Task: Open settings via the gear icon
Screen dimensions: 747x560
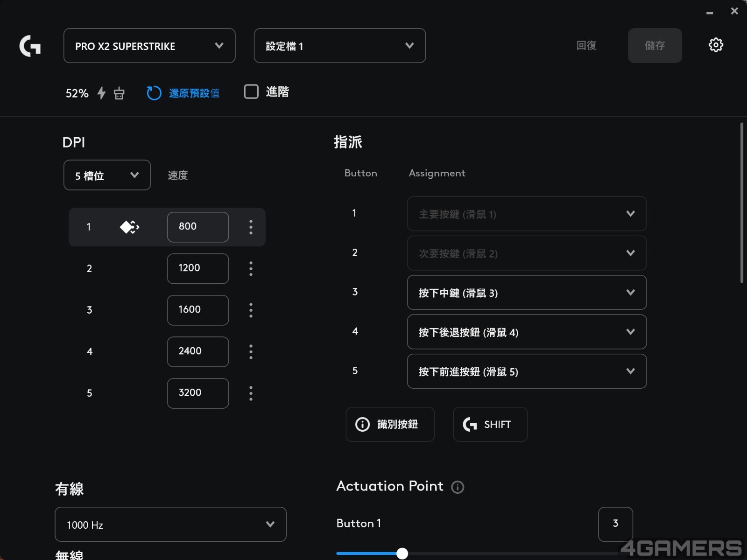Action: 715,45
